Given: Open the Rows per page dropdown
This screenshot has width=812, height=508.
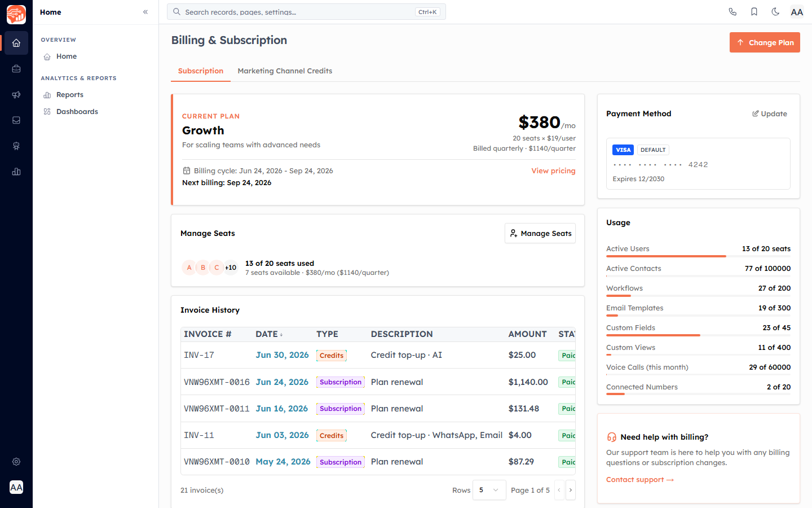Looking at the screenshot, I should point(489,490).
